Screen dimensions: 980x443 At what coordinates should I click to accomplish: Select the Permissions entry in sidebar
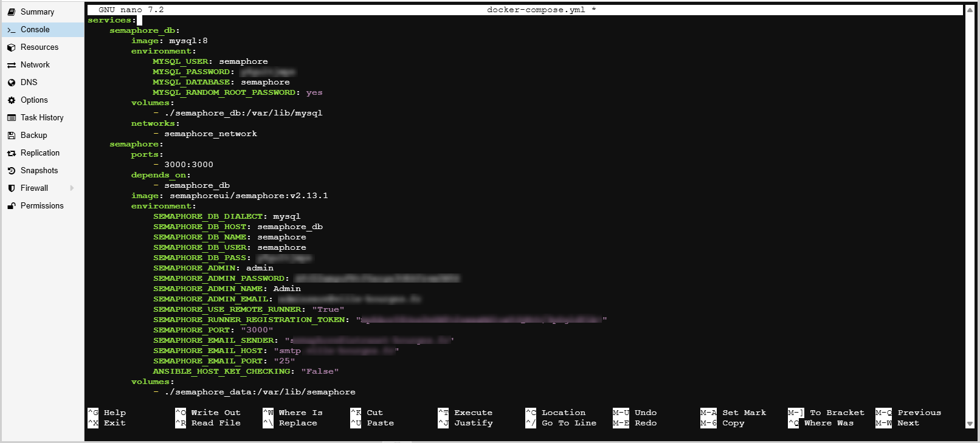pyautogui.click(x=42, y=206)
